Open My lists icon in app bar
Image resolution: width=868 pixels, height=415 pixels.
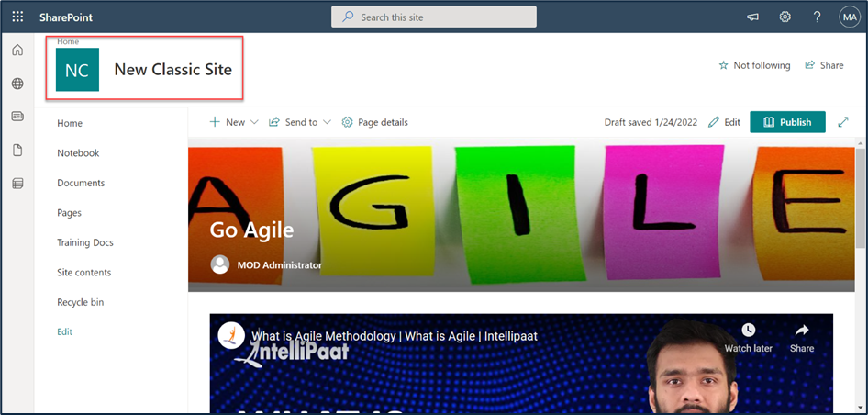(17, 184)
